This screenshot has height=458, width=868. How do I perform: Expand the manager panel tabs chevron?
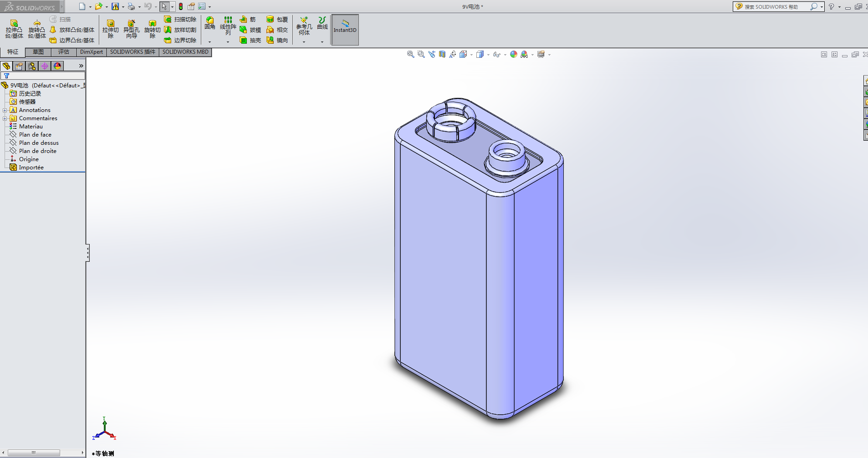click(81, 66)
